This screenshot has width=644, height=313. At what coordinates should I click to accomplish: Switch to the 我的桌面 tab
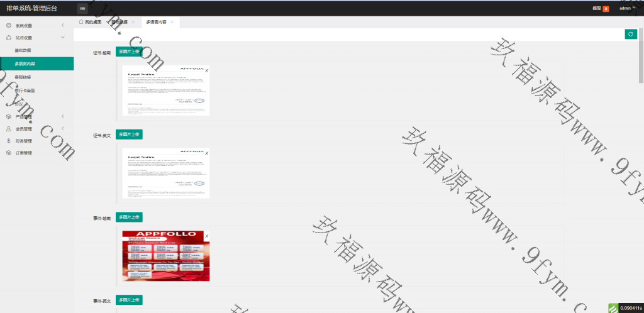90,22
